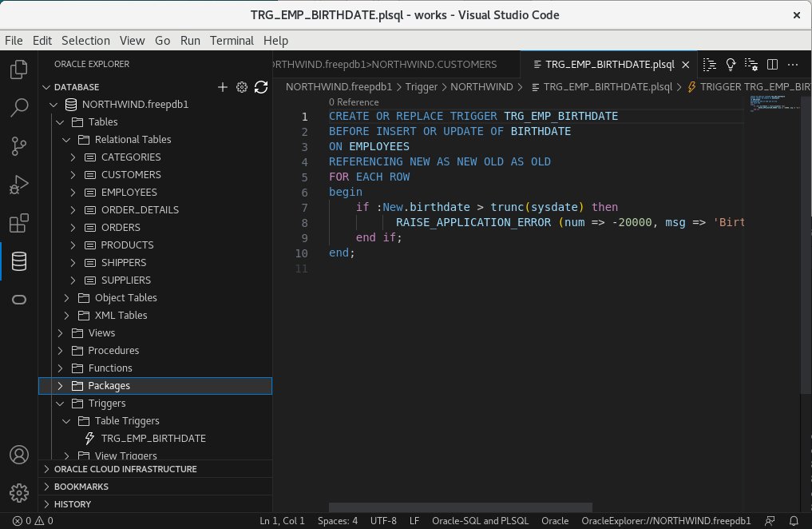Select the Oracle Explorer database icon
Screen dimensions: 812x529
pos(18,261)
